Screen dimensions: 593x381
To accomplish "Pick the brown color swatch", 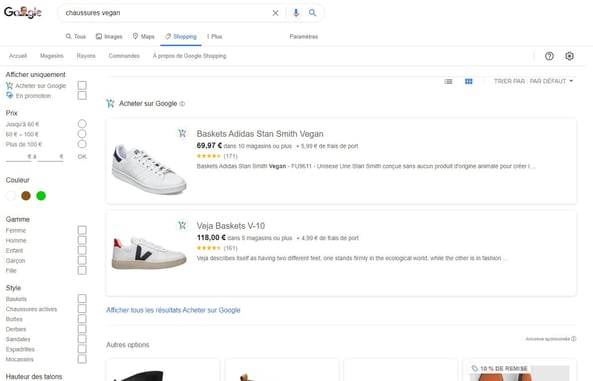I will coord(26,196).
